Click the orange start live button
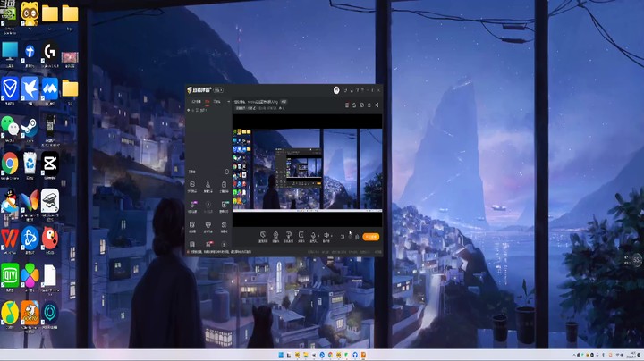The width and height of the screenshot is (644, 361). pyautogui.click(x=371, y=237)
